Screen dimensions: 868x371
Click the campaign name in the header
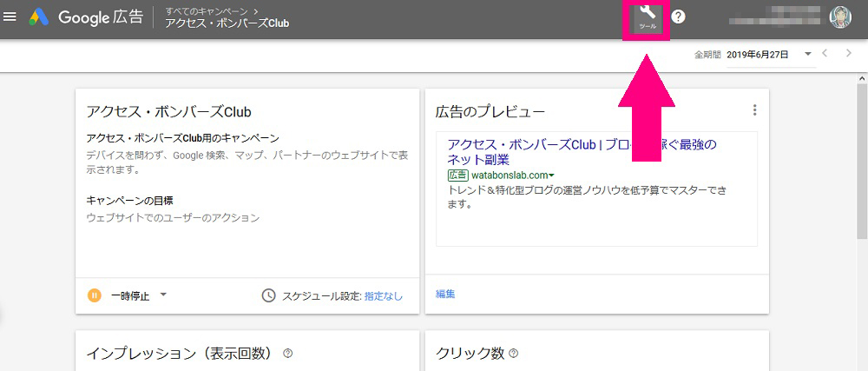tap(227, 23)
